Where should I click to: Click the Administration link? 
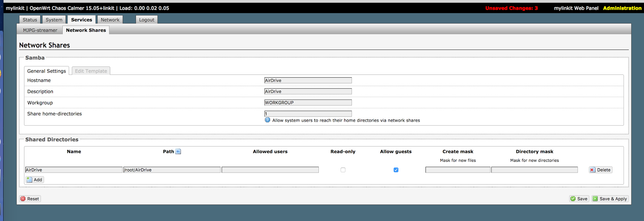click(x=622, y=8)
